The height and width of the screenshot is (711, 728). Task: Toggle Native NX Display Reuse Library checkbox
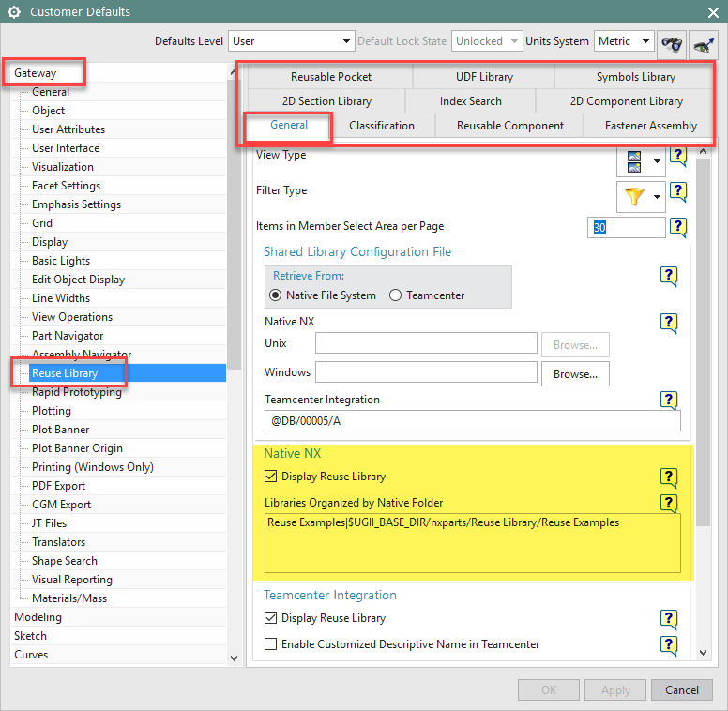(270, 477)
